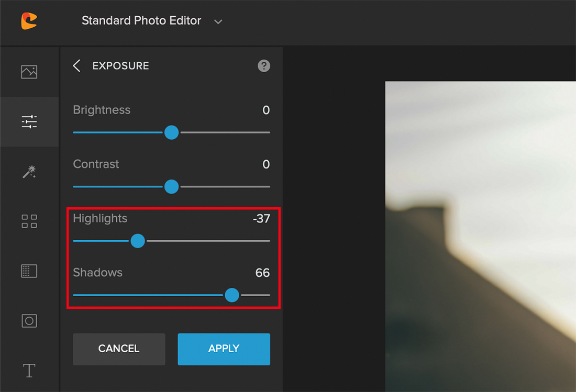Go back from the Exposure panel
This screenshot has width=576, height=392.
click(x=76, y=65)
